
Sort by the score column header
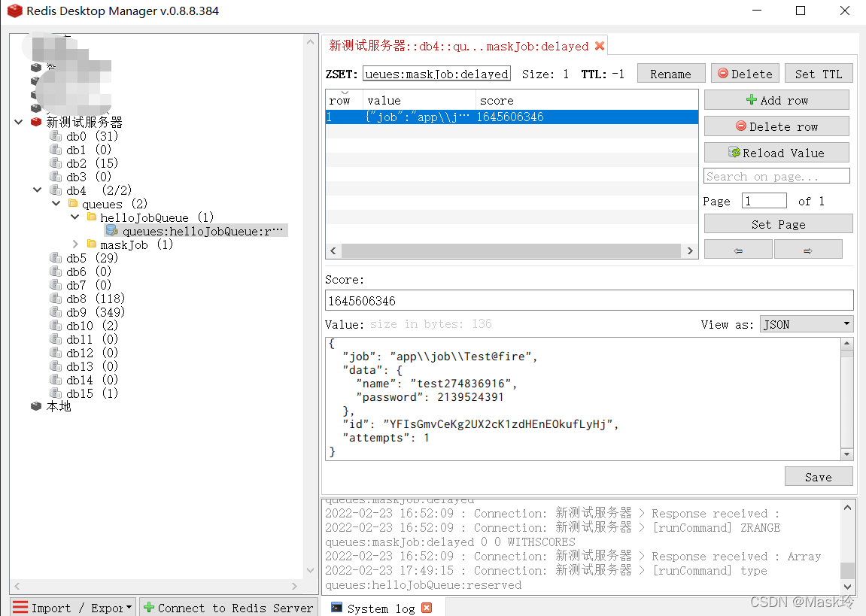point(587,100)
